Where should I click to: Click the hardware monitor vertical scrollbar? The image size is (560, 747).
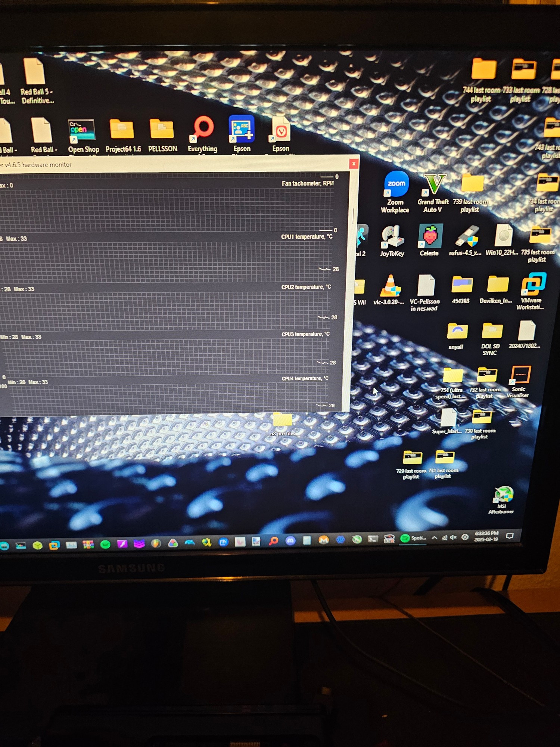[x=353, y=216]
